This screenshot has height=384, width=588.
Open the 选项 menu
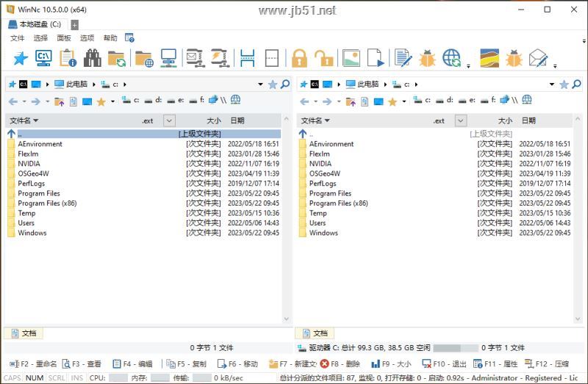(x=87, y=38)
